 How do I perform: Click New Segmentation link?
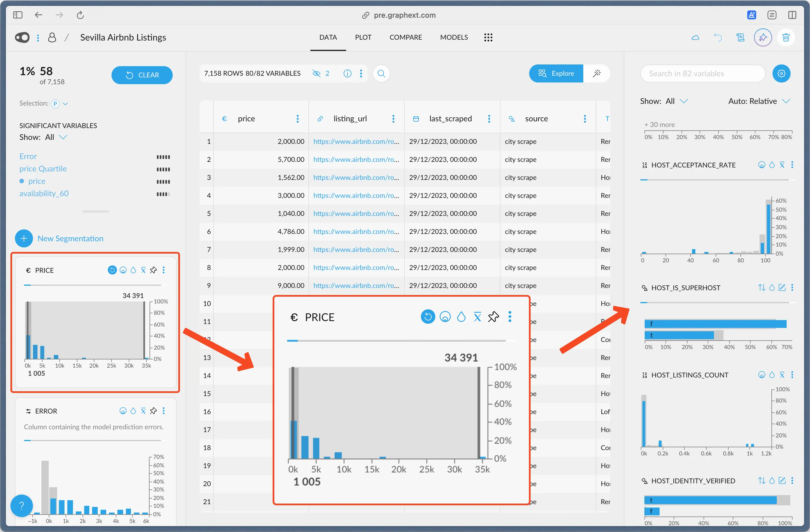(70, 238)
